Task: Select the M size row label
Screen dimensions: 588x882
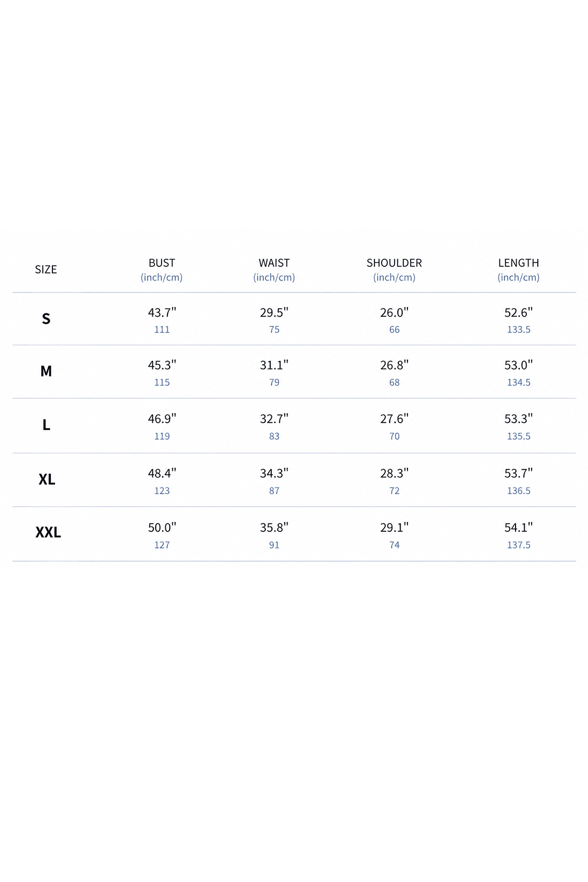Action: (46, 371)
